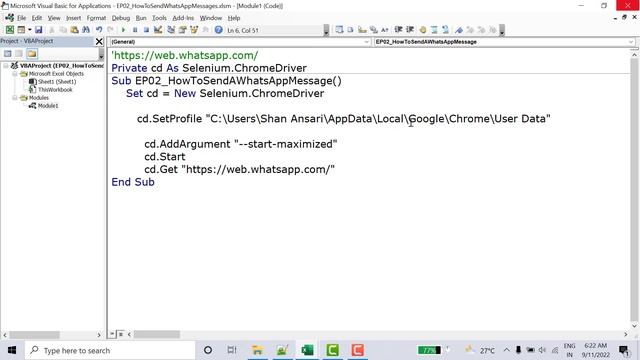
Task: Click the View Microsoft Excel icon
Action: [x=9, y=30]
